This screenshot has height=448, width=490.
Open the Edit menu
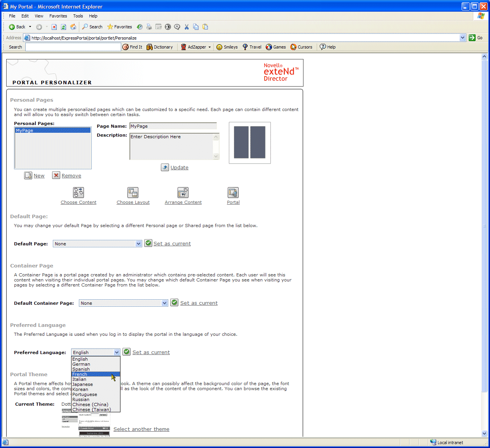click(25, 16)
